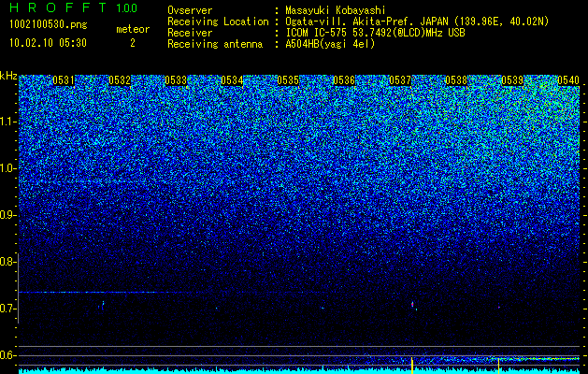Click the HROFFT program title

point(58,7)
